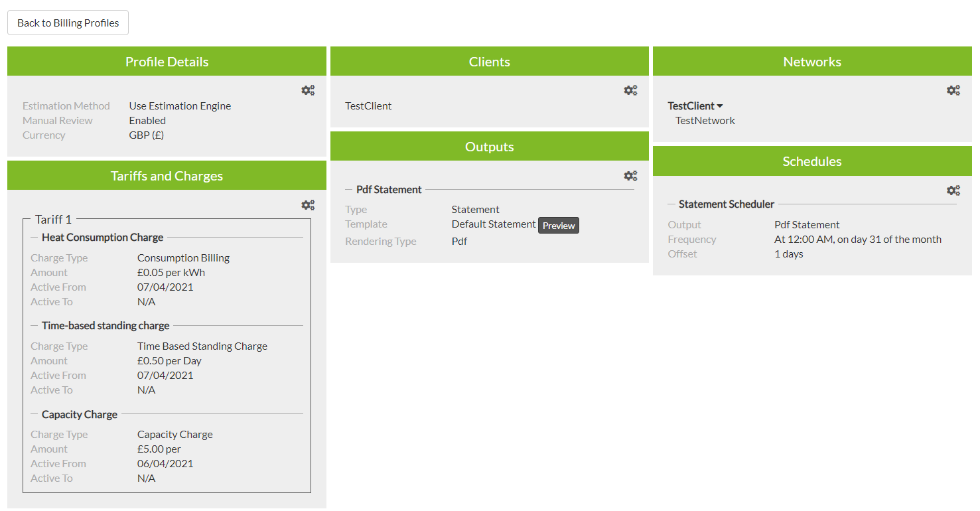Click the Networks panel header

[812, 62]
